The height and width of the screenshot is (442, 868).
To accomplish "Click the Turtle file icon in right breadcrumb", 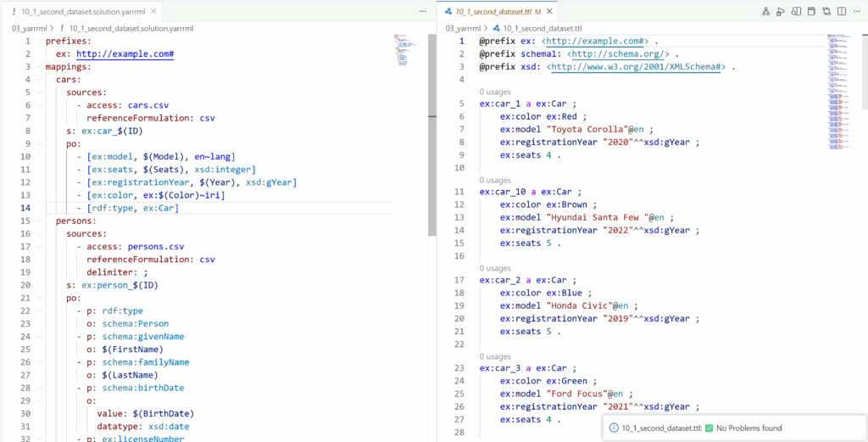I will point(497,28).
